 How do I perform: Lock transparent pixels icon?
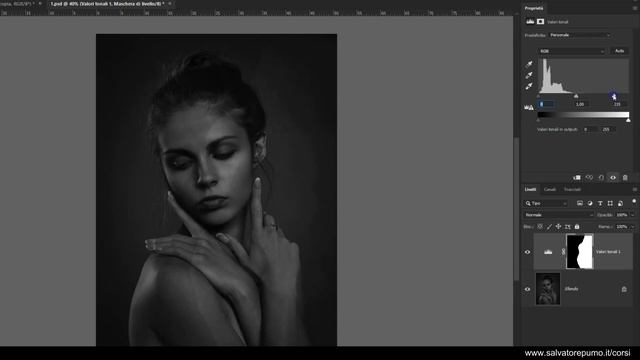[x=540, y=227]
